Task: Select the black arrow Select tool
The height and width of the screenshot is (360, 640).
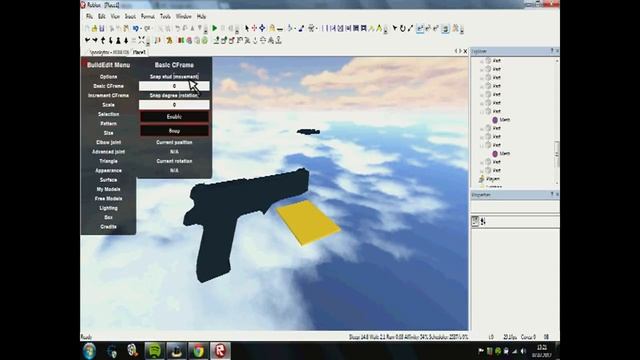Action: click(x=247, y=28)
